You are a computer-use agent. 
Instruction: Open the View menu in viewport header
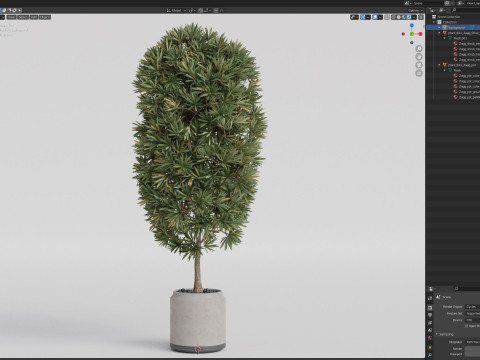coord(11,17)
